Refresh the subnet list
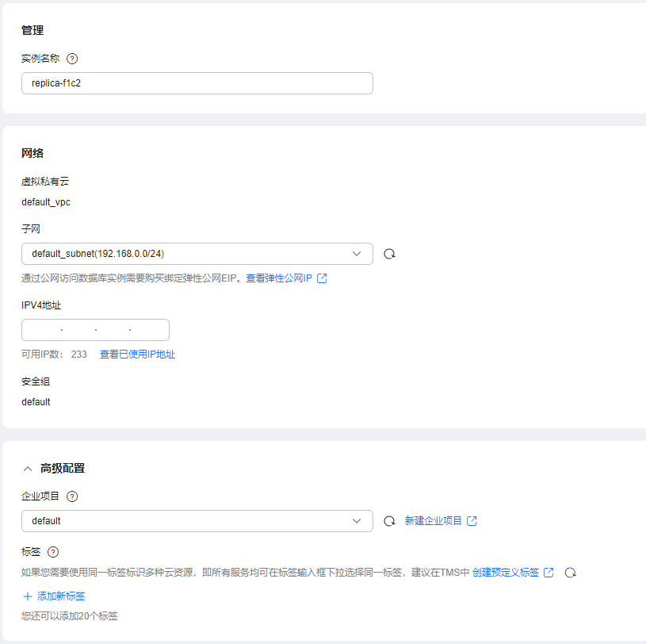The image size is (646, 644). [389, 254]
